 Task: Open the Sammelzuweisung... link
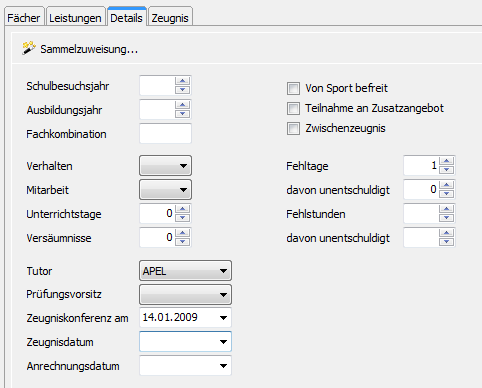pos(89,49)
